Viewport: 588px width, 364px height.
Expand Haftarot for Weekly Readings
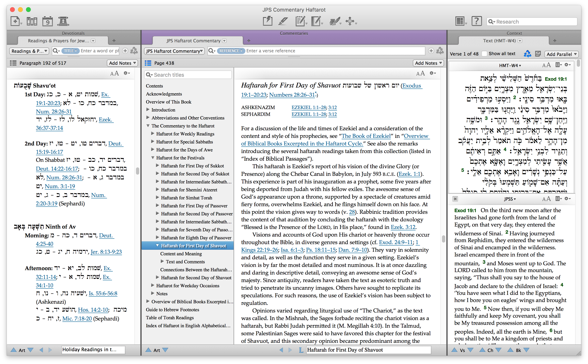point(153,133)
